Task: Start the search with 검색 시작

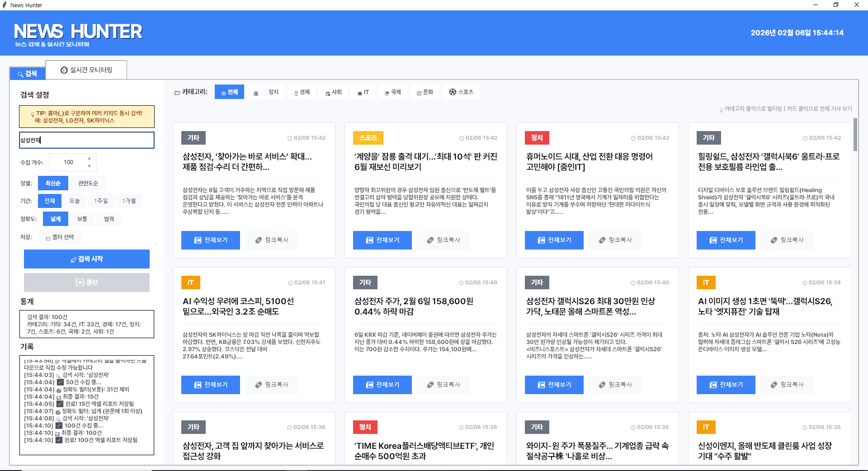Action: point(87,259)
